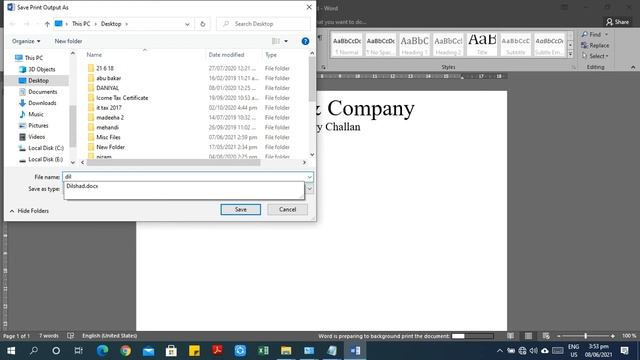Click the help question mark icon

click(x=305, y=41)
